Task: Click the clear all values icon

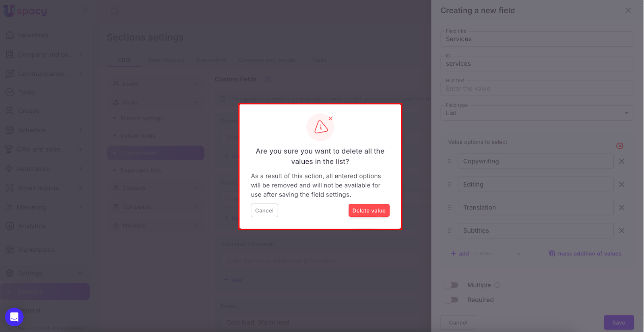Action: click(x=619, y=146)
